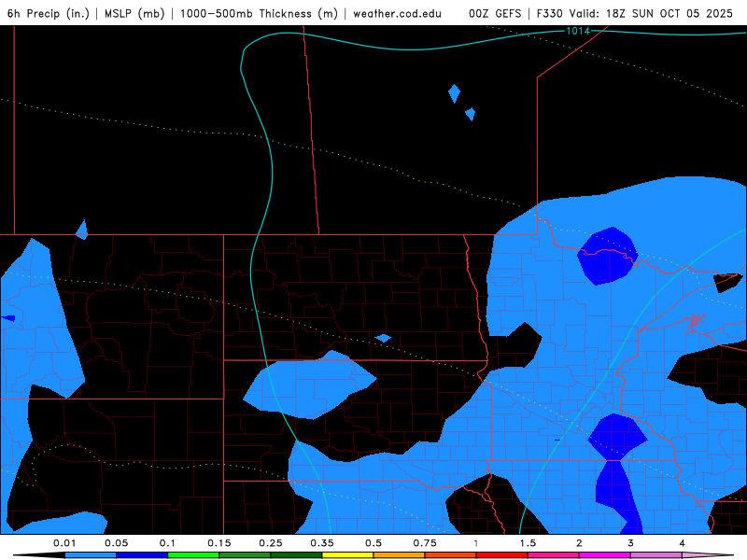Click the red 1–1.5 legend swatch
Viewport: 747px width, 560px height.
(502, 555)
